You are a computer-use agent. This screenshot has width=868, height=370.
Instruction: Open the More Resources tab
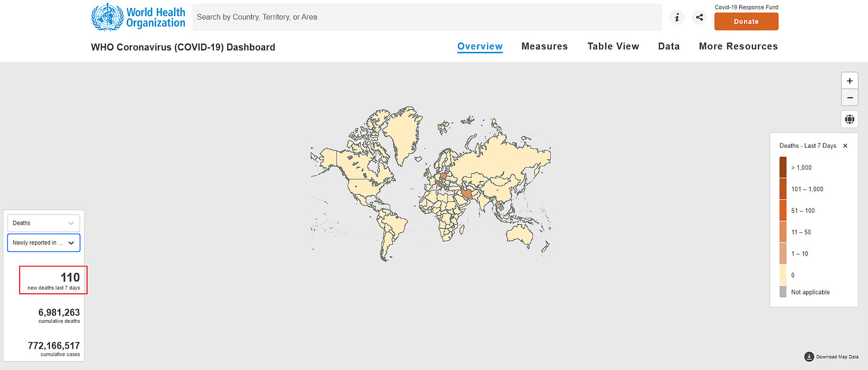coord(738,46)
